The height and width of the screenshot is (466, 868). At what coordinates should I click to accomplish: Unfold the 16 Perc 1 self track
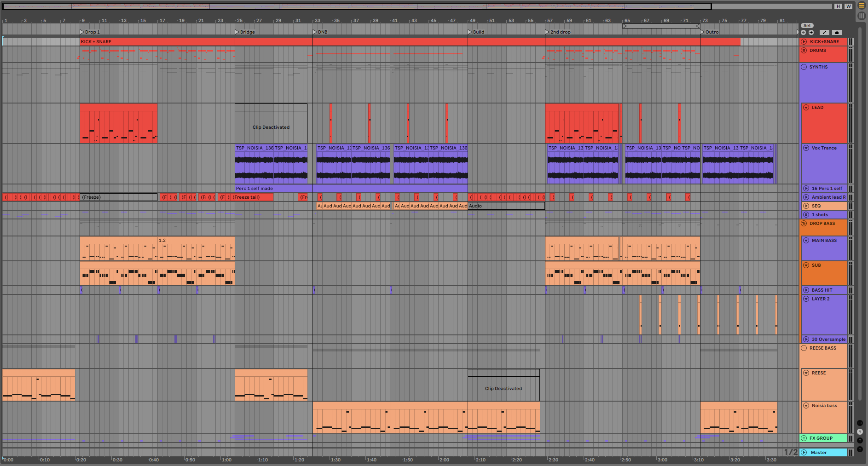click(x=806, y=188)
